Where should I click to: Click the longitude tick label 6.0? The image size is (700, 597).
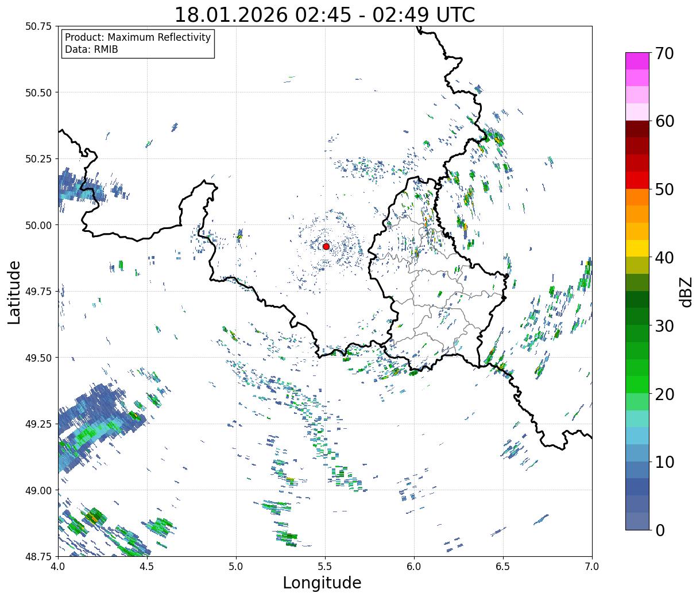pos(414,567)
